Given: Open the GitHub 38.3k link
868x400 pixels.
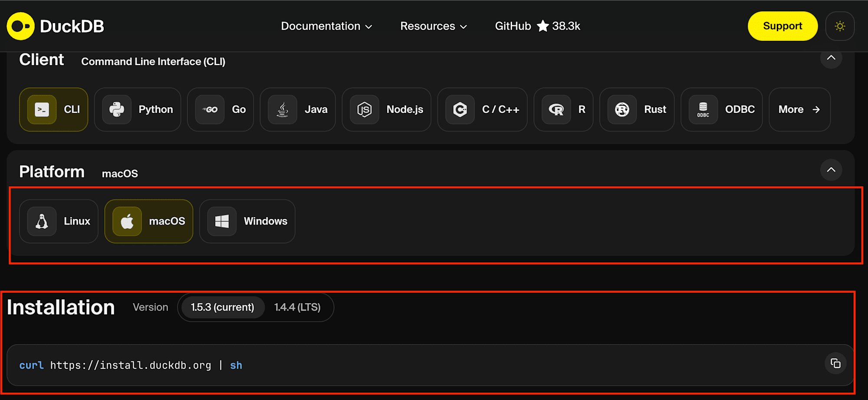Looking at the screenshot, I should [537, 26].
